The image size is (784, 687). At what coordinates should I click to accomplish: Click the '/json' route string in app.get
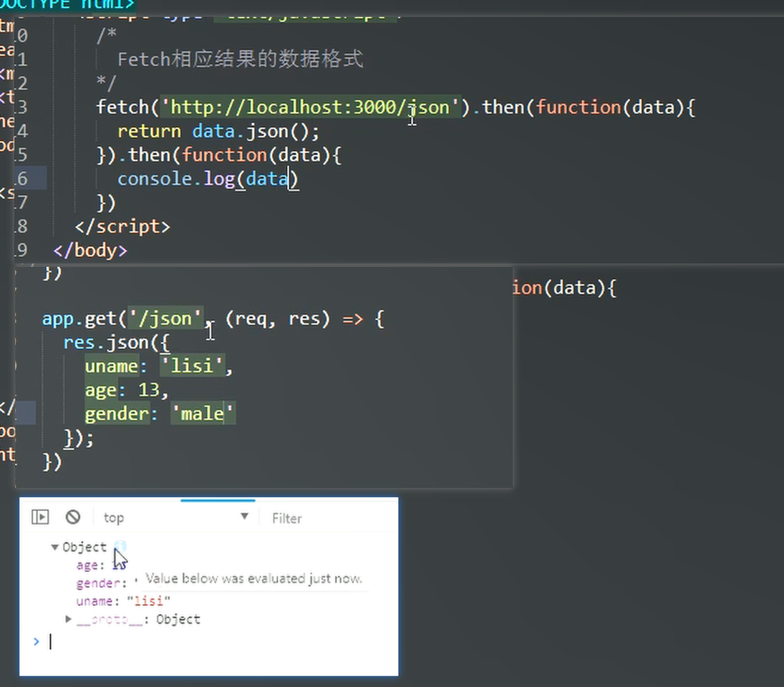pyautogui.click(x=165, y=318)
